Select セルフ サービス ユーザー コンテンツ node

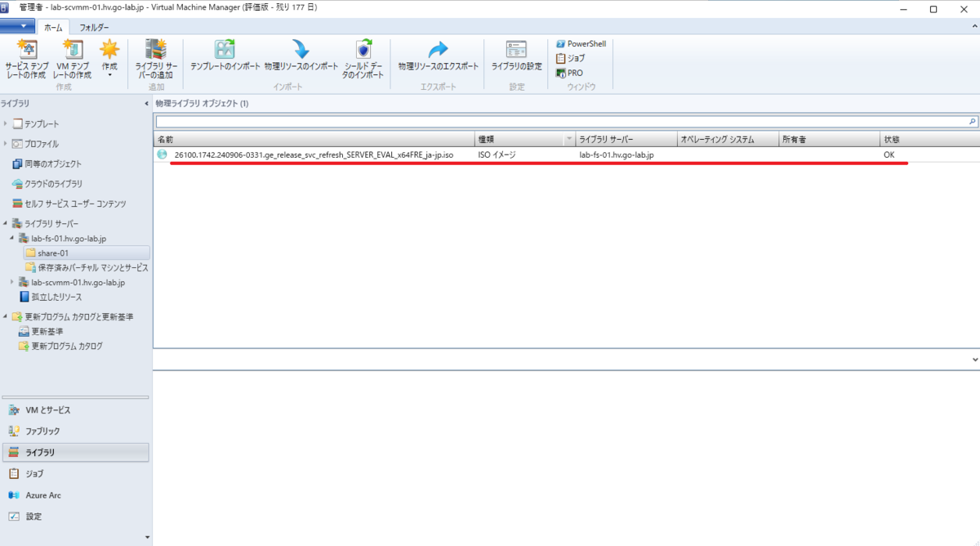(69, 203)
